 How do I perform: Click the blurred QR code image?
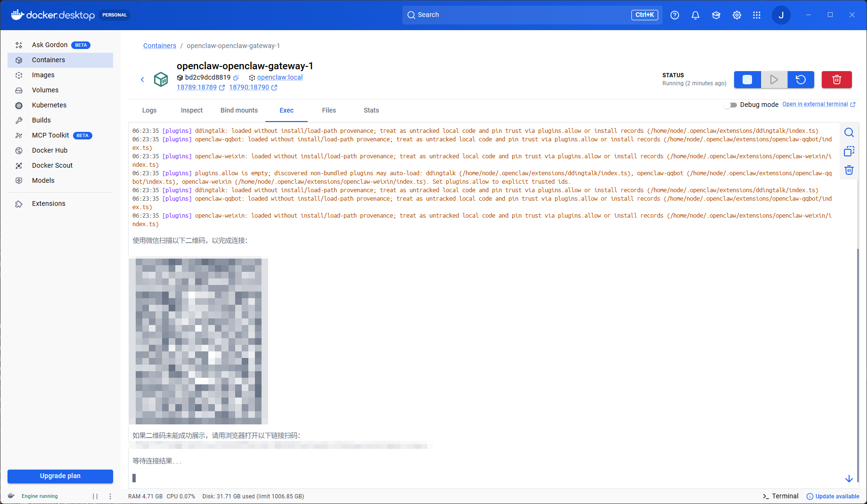198,340
